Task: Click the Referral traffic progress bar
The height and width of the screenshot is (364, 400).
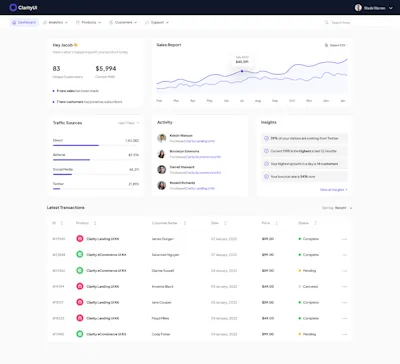Action: (x=96, y=160)
